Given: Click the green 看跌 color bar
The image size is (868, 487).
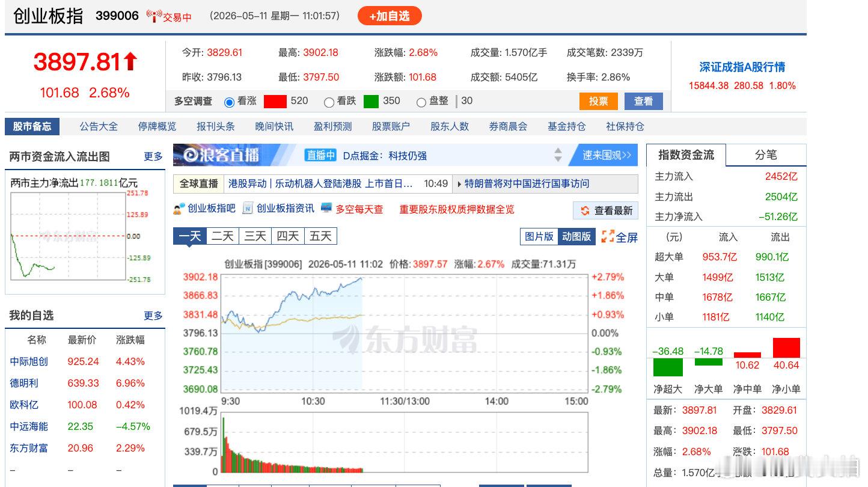Looking at the screenshot, I should (371, 102).
